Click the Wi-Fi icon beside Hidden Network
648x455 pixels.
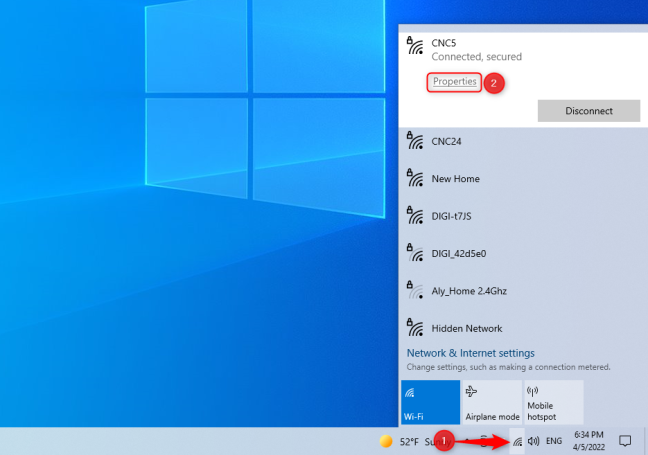pos(415,327)
